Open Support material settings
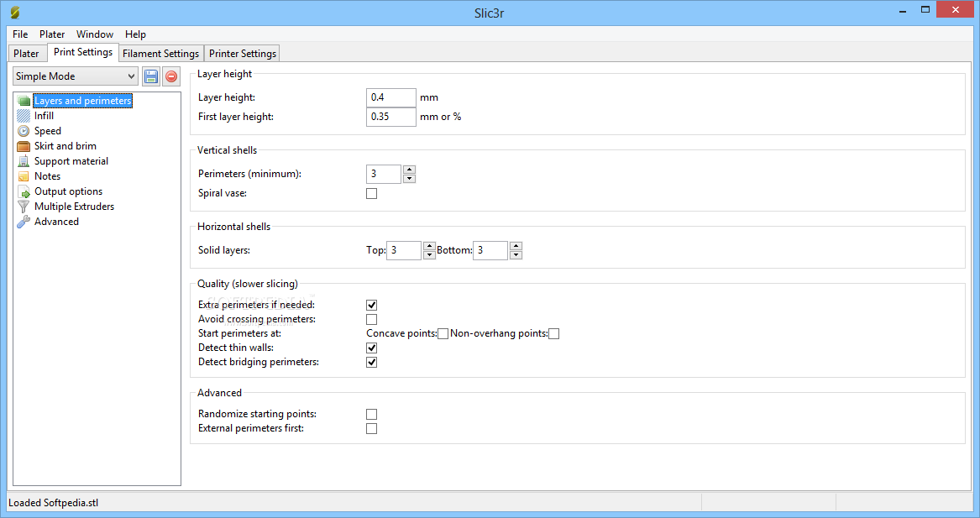This screenshot has height=518, width=980. pos(71,160)
